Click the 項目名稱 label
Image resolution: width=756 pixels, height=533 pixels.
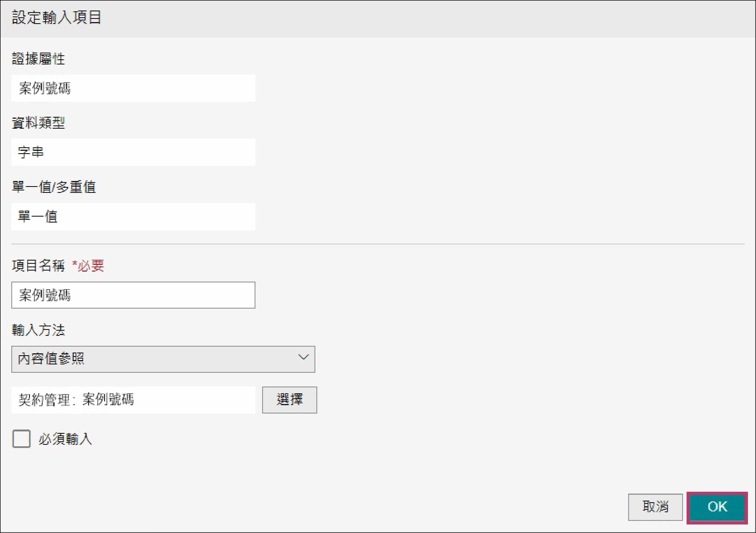tap(38, 266)
